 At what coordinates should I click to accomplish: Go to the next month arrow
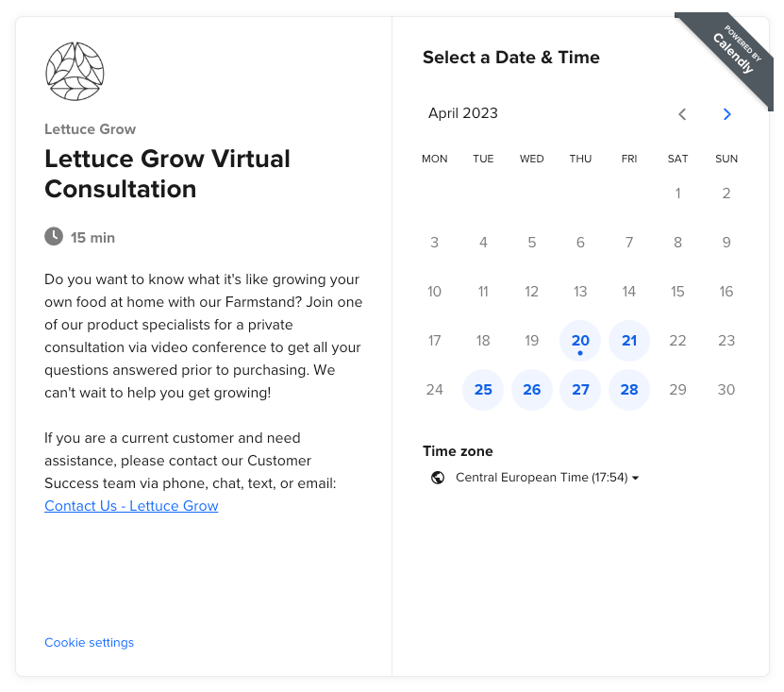point(726,114)
